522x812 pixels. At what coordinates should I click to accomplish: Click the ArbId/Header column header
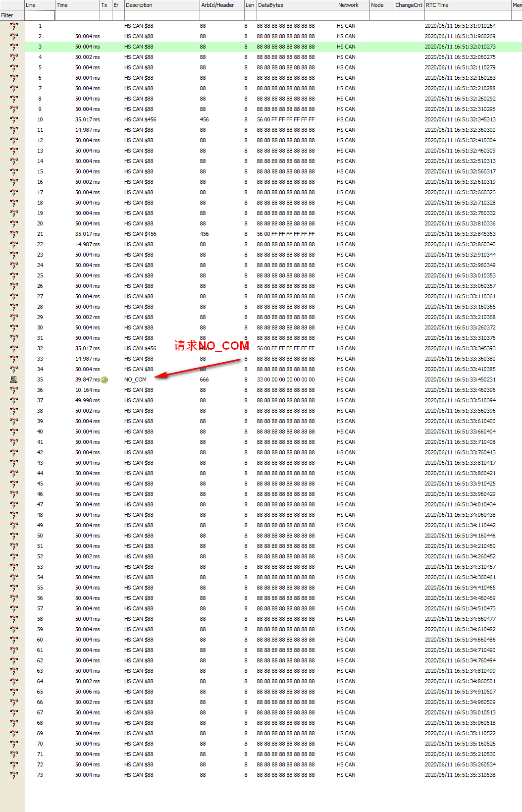pos(221,5)
